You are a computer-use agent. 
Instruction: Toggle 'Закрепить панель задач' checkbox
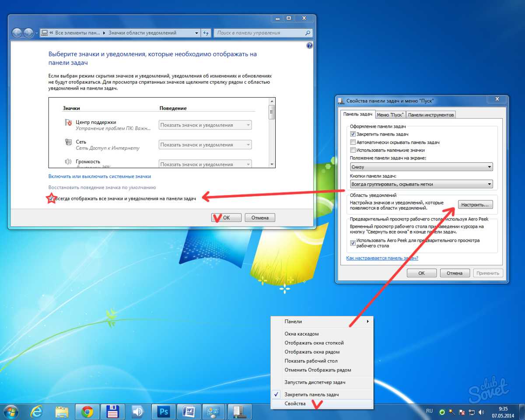pyautogui.click(x=353, y=134)
